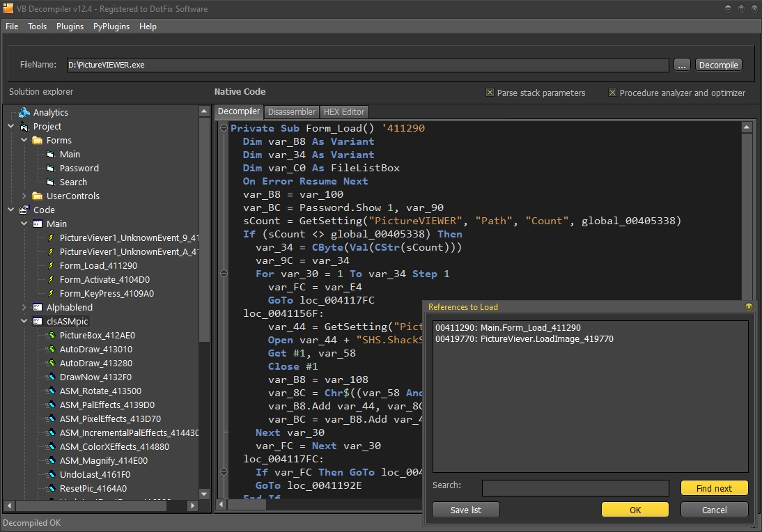The width and height of the screenshot is (762, 532).
Task: Click the PictureViever1_UnknownEvent_9 event icon
Action: tap(51, 238)
